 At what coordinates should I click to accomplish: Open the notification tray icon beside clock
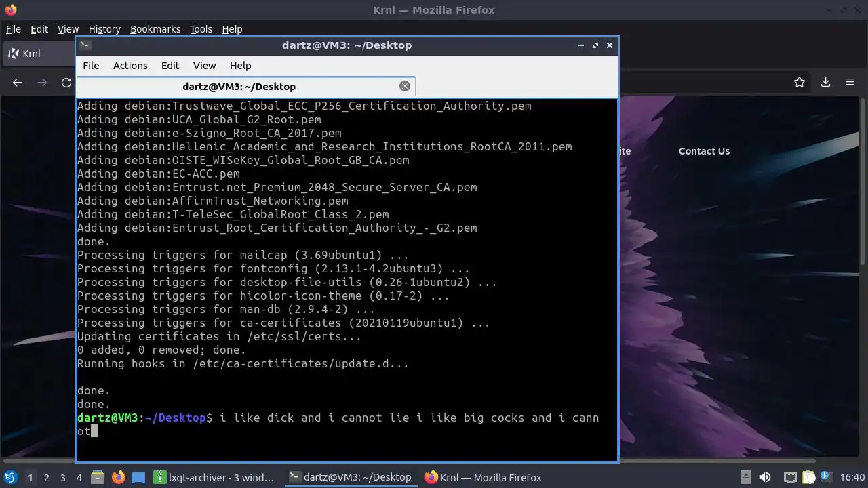click(x=827, y=477)
